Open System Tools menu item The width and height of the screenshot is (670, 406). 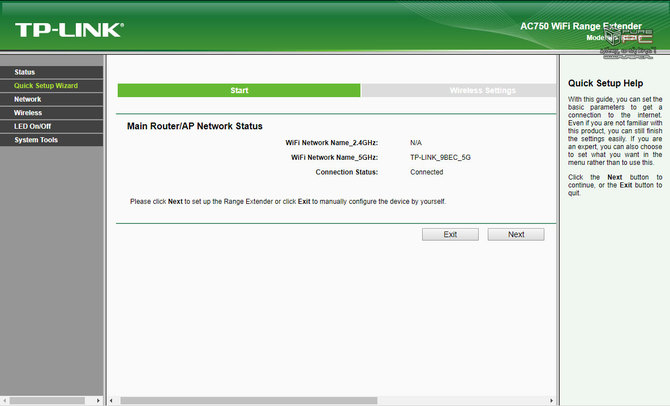pyautogui.click(x=51, y=140)
